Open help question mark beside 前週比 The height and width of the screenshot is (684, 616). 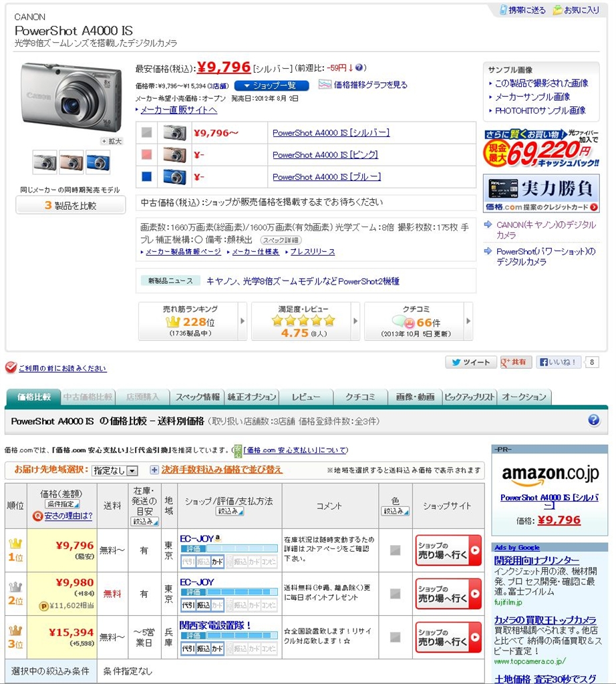pyautogui.click(x=359, y=67)
